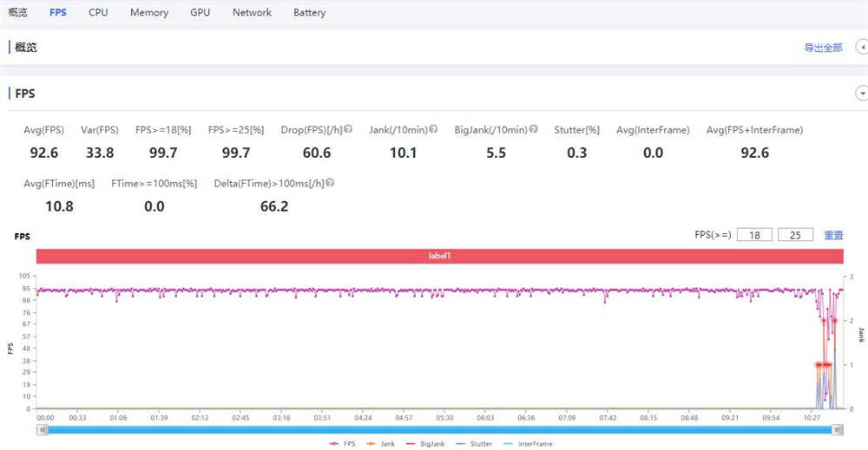The height and width of the screenshot is (450, 868).
Task: Click the Avg(FPS) value 92.6
Action: [43, 153]
